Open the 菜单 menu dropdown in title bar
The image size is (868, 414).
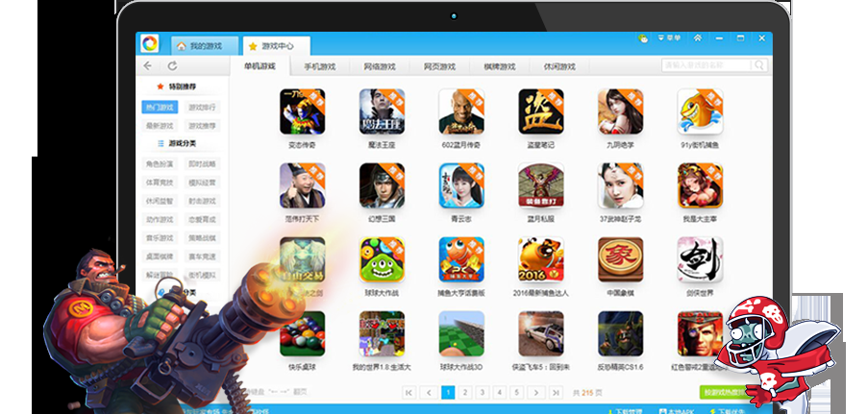(x=669, y=38)
